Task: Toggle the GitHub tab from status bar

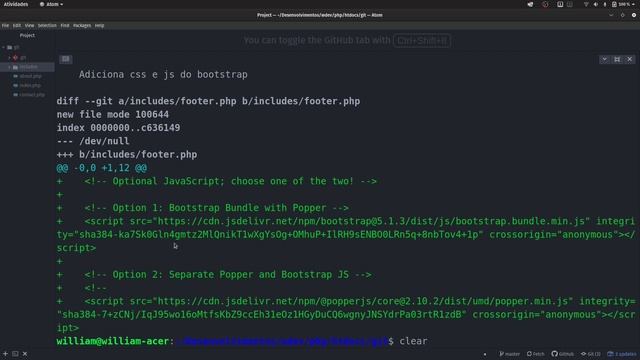Action: pyautogui.click(x=562, y=354)
